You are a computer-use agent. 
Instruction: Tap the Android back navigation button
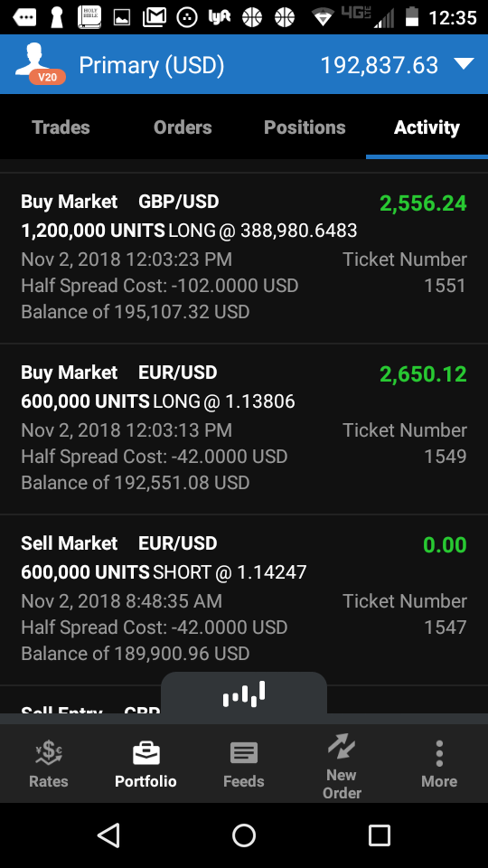[x=108, y=835]
